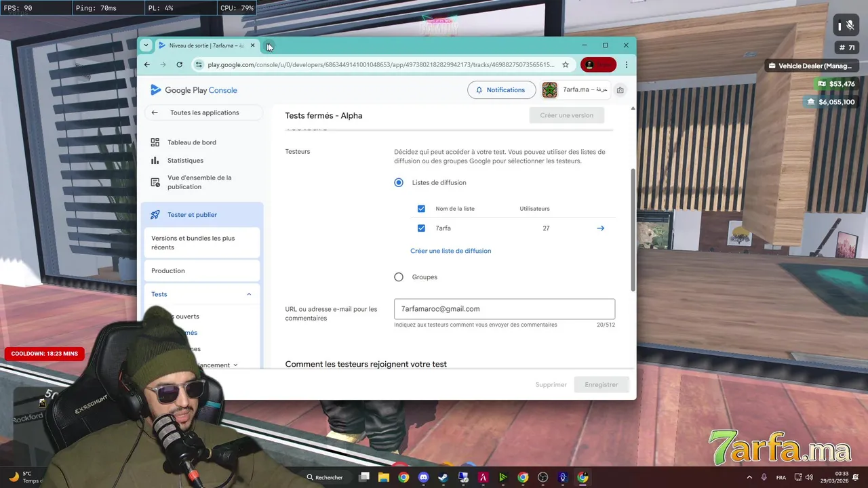Reload the Play Console page
Image resolution: width=868 pixels, height=488 pixels.
click(179, 64)
